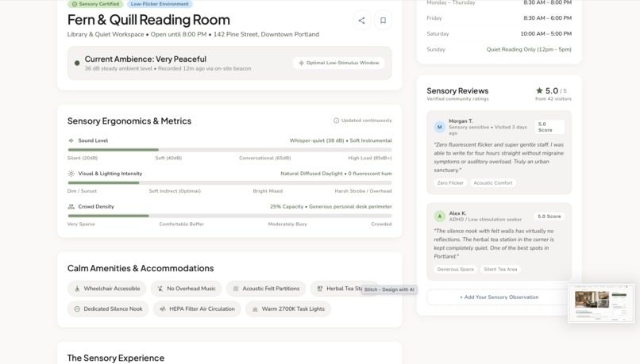Click the page preview thumbnail
This screenshot has height=364, width=640.
click(601, 303)
